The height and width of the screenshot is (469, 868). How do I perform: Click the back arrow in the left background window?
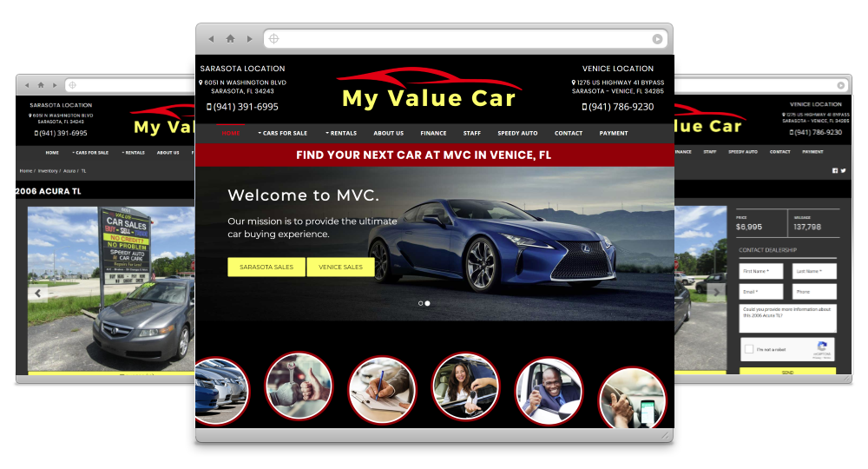(27, 85)
